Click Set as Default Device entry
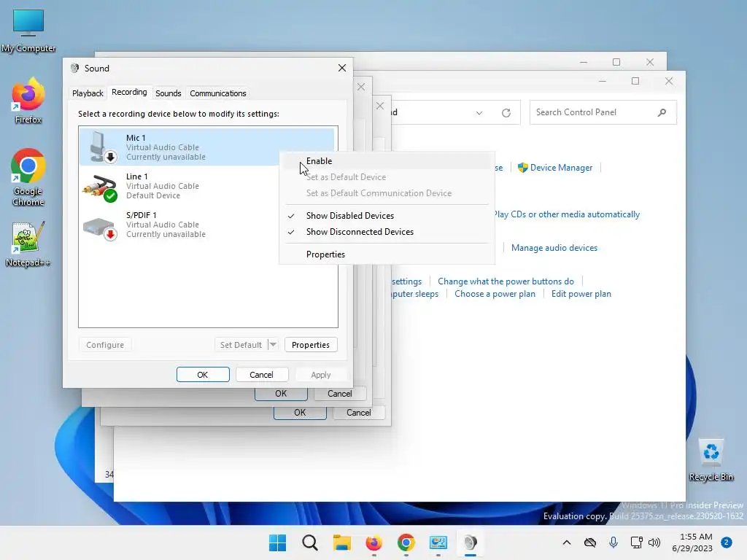The height and width of the screenshot is (560, 747). [387, 177]
